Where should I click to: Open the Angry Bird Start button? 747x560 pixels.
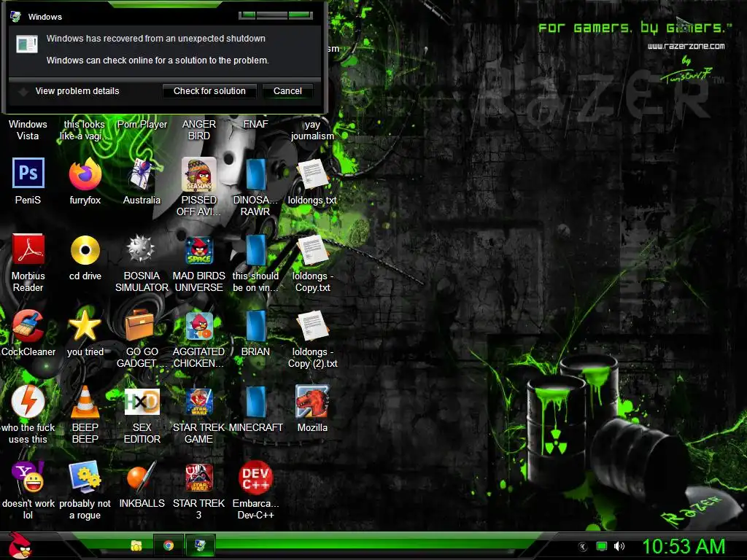(20, 545)
